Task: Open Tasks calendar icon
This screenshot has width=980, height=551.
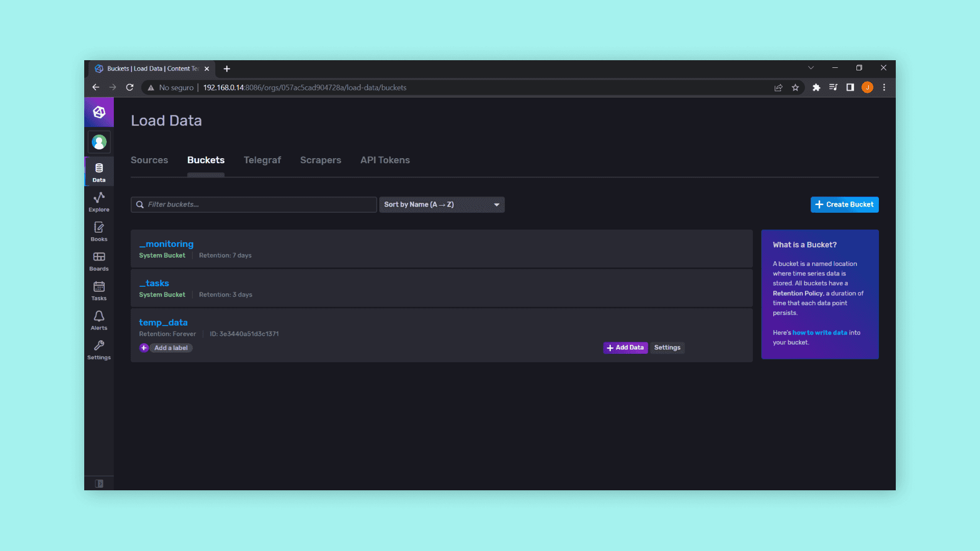Action: (x=99, y=290)
